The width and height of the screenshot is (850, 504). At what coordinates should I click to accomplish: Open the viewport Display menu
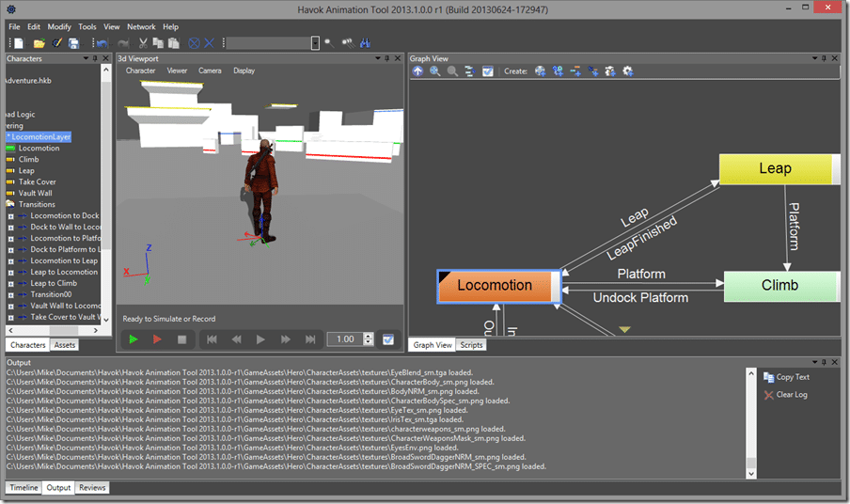point(244,71)
